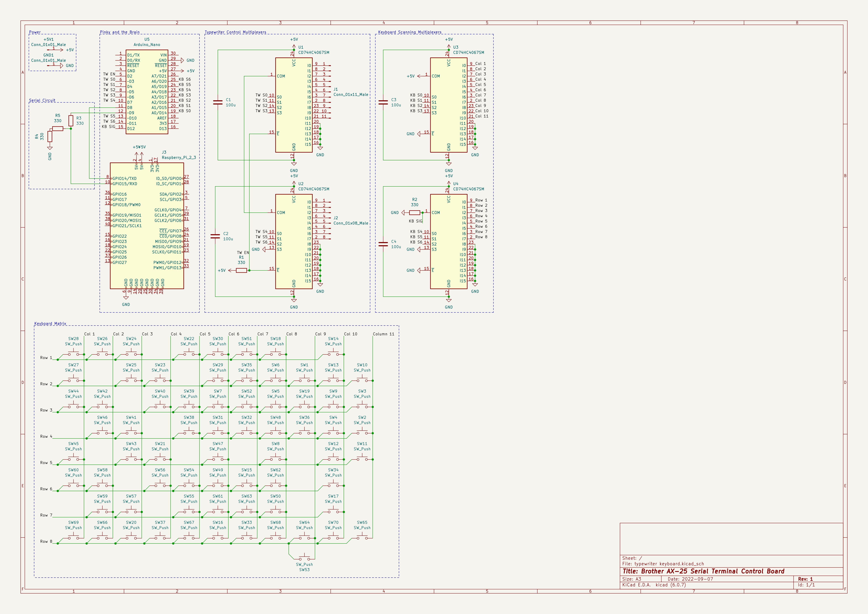Image resolution: width=868 pixels, height=614 pixels.
Task: Click capacitor C1 100u symbol
Action: point(218,102)
